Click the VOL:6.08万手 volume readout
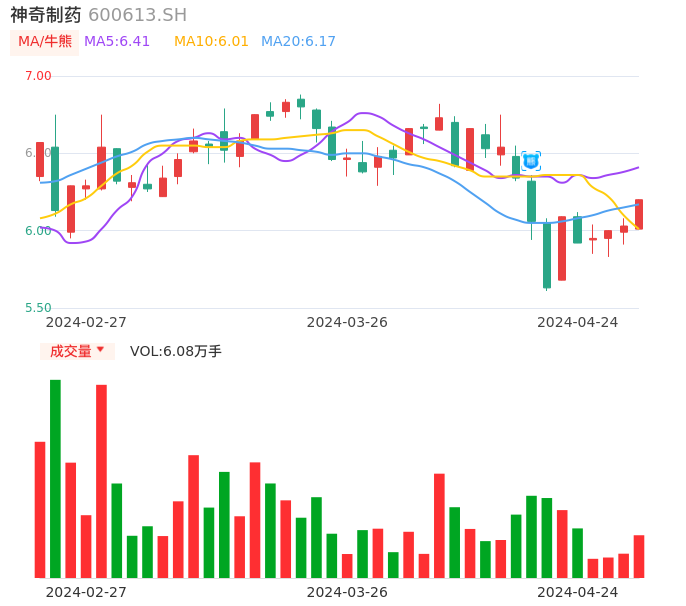686x606 pixels. point(176,351)
